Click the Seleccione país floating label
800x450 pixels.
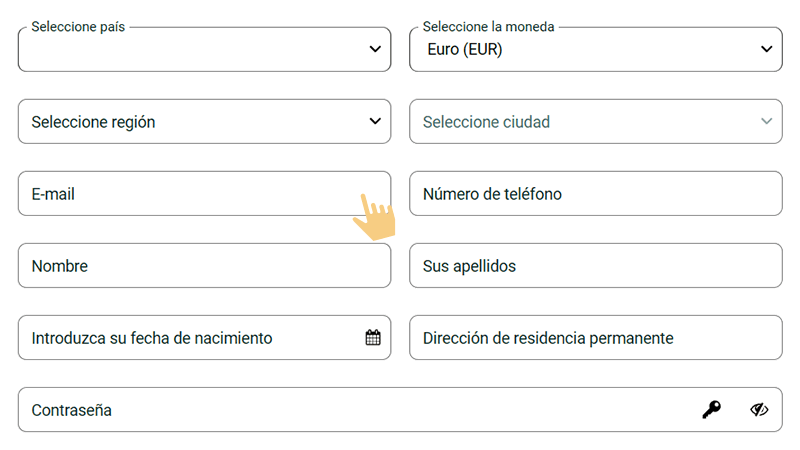[78, 27]
